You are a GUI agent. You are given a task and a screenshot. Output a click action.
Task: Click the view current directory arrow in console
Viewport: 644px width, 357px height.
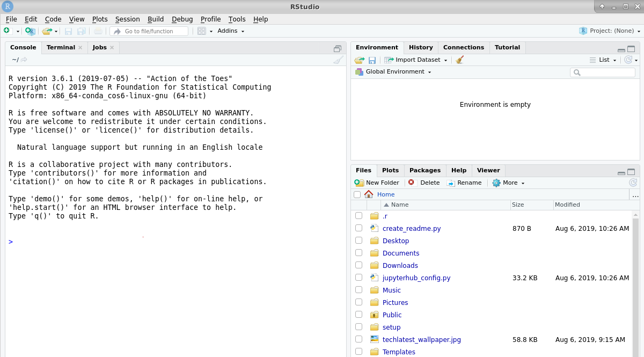(24, 60)
